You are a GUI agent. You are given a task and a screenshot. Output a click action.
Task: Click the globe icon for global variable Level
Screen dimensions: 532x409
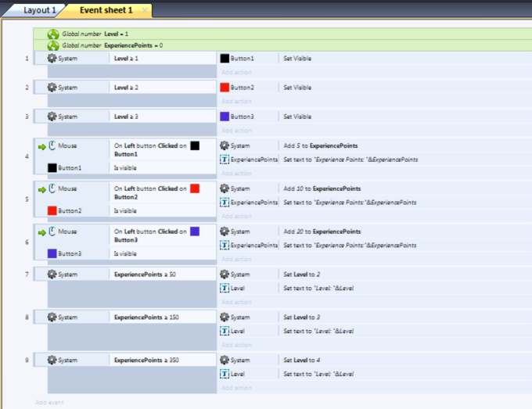pyautogui.click(x=53, y=34)
